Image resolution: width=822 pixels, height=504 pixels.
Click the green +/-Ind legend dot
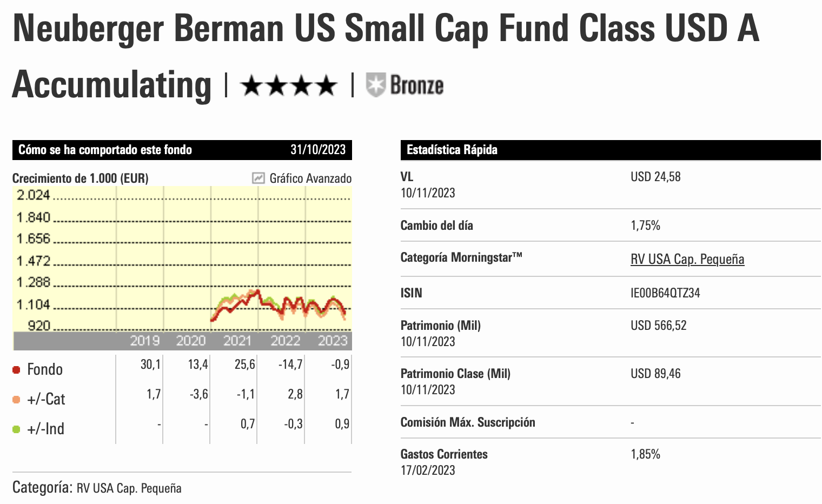click(16, 429)
